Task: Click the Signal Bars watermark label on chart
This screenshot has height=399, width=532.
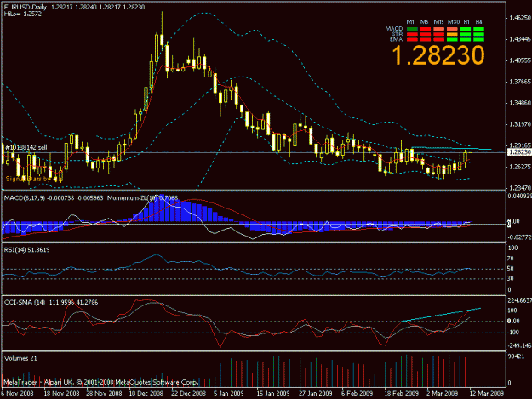Action: point(34,179)
